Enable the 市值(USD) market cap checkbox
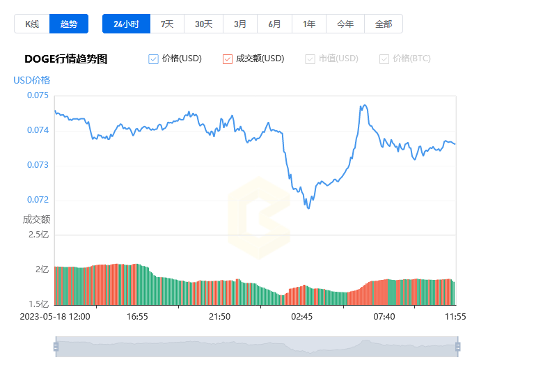The height and width of the screenshot is (392, 543). tap(310, 59)
